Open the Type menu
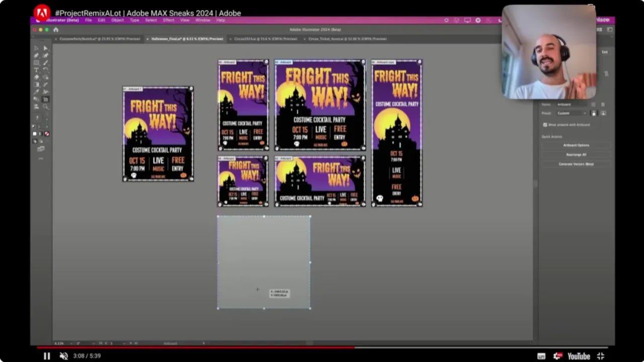This screenshot has height=362, width=644. 134,20
